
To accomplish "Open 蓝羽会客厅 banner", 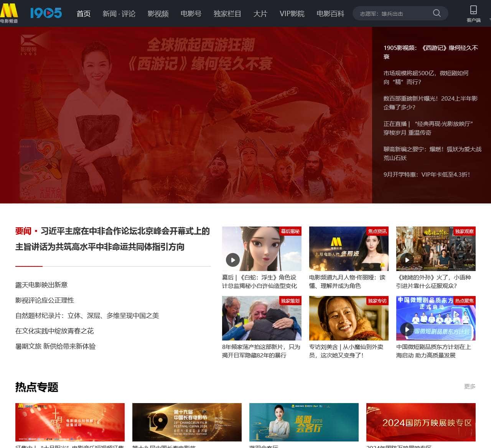I will click(x=304, y=422).
